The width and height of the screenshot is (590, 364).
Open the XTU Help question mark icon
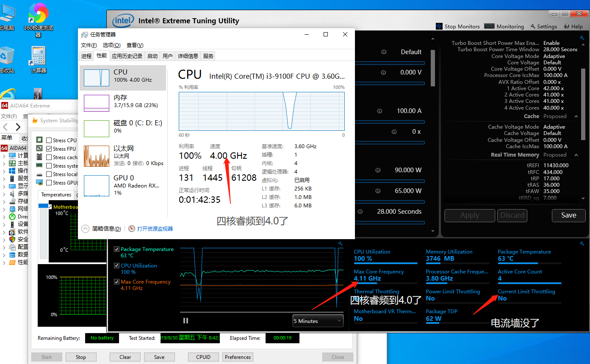[x=567, y=26]
